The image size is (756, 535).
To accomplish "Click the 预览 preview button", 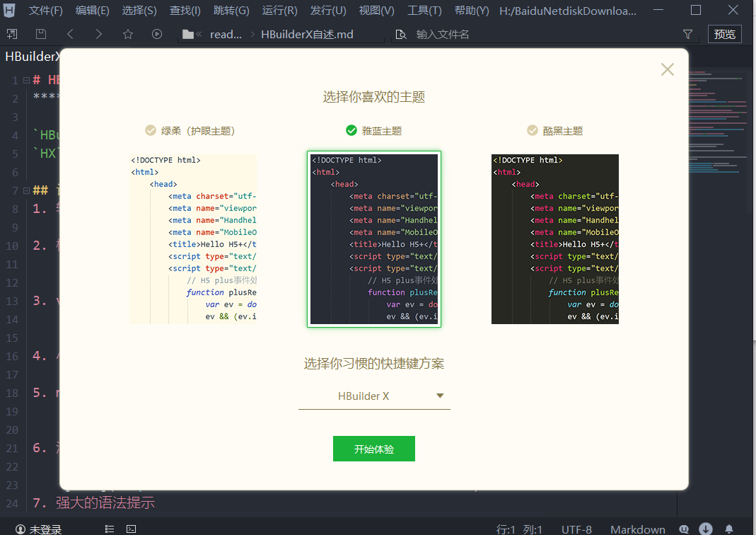I will pyautogui.click(x=725, y=34).
